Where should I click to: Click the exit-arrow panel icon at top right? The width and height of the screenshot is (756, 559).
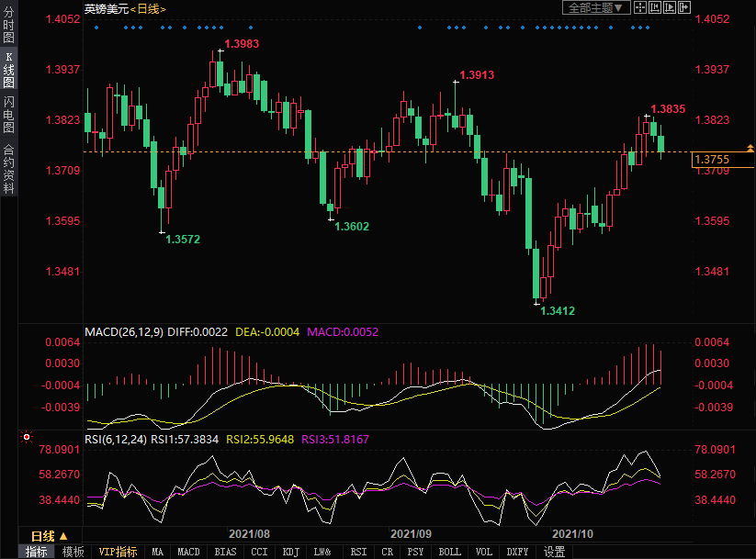pos(684,7)
